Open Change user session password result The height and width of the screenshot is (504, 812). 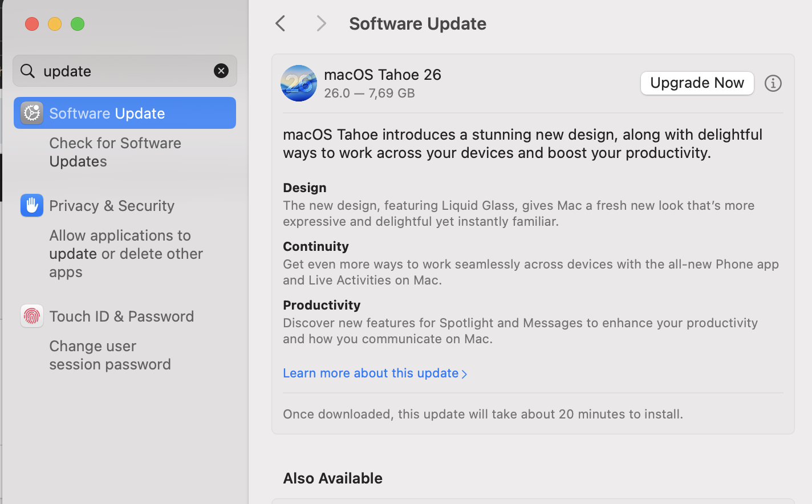coord(110,355)
